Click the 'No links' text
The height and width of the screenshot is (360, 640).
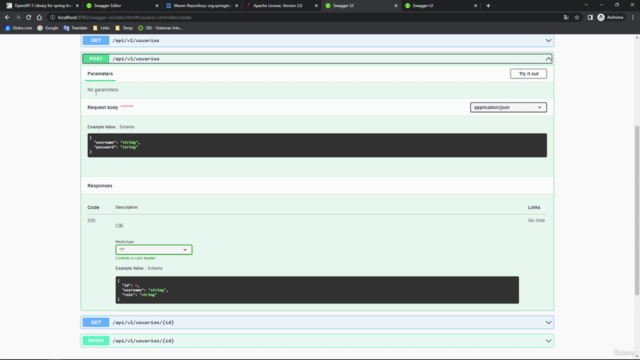point(536,220)
